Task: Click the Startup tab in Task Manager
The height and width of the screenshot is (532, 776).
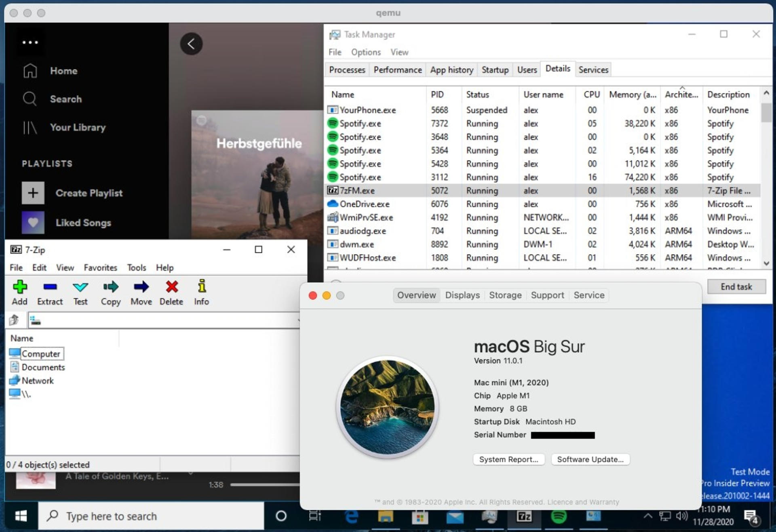Action: [496, 69]
